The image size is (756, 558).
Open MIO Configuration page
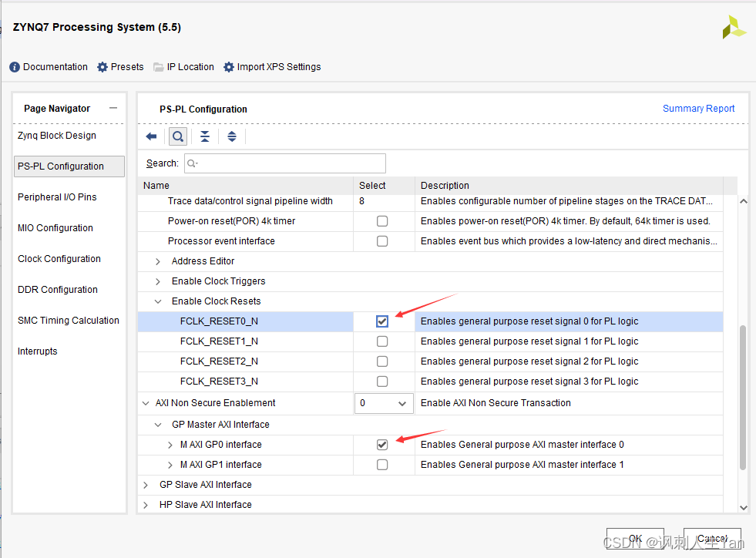(55, 228)
